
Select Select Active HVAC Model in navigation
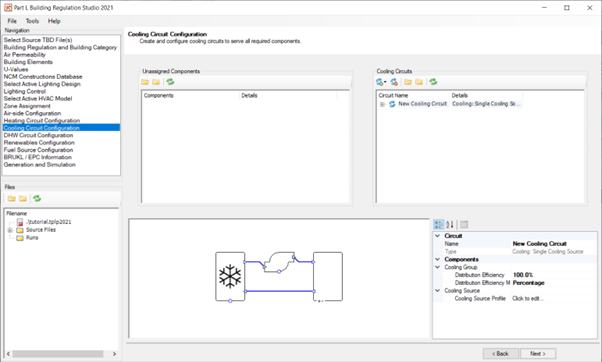(38, 99)
